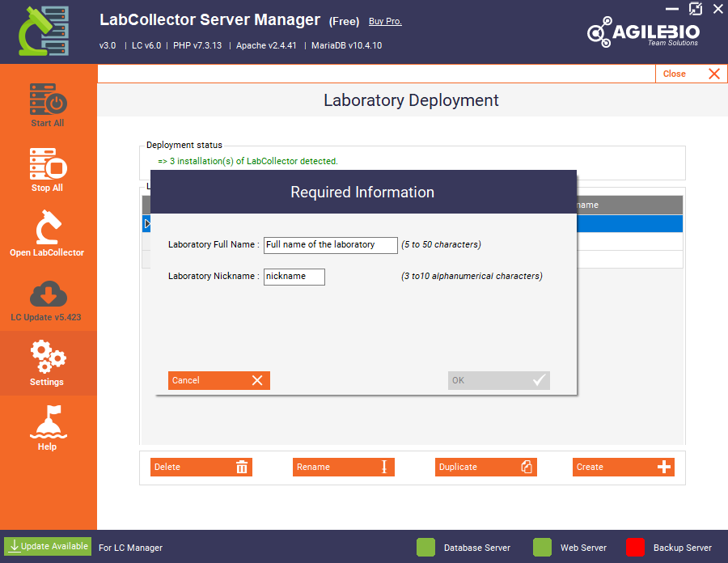Click the "(5 to 50 characters)" hint
728x563 pixels.
[x=441, y=244]
